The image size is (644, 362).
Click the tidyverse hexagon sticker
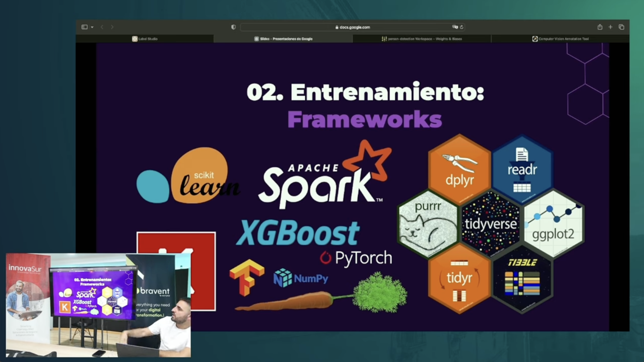490,225
